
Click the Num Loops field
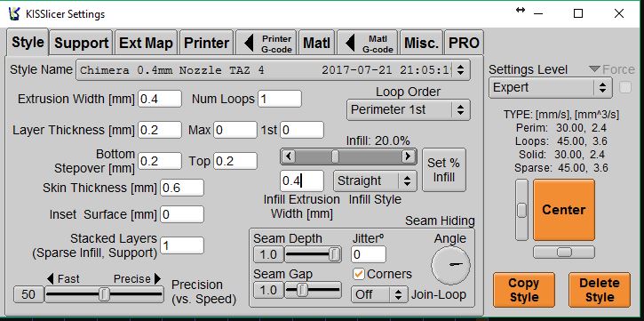(x=280, y=99)
